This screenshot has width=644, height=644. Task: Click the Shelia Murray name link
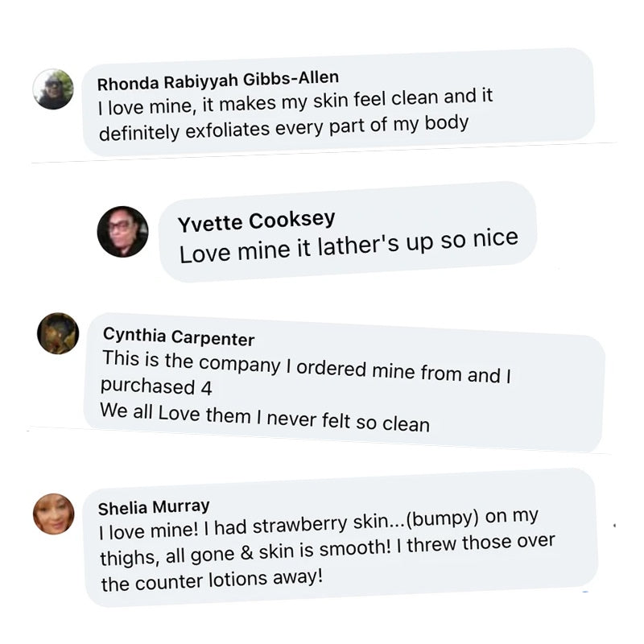(154, 507)
